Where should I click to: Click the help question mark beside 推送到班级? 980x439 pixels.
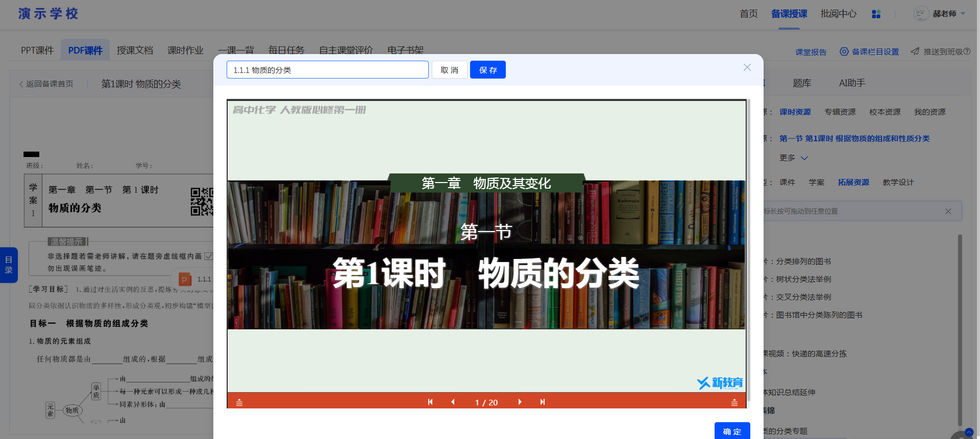pos(967,51)
